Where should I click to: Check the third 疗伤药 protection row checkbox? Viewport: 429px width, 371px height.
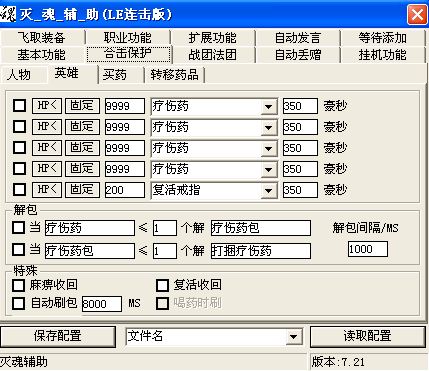(x=19, y=148)
